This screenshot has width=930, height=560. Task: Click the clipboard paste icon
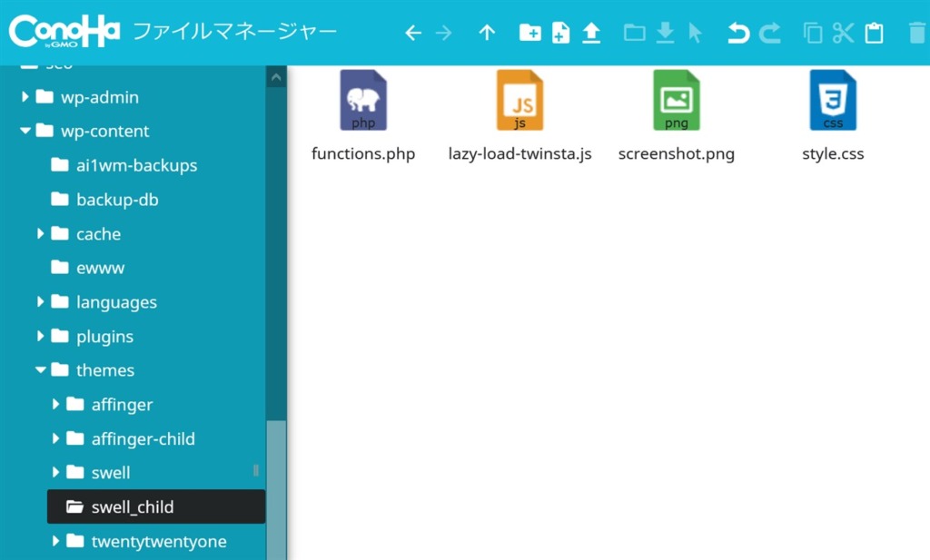pos(874,33)
